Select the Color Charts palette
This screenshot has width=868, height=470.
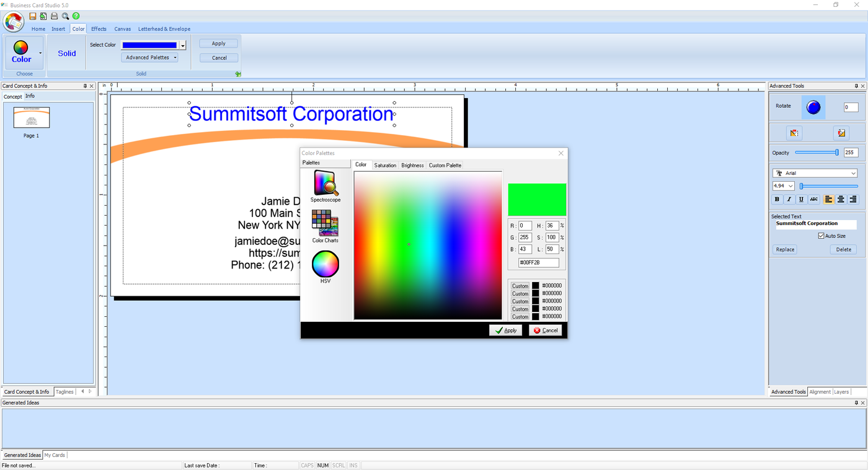(325, 226)
